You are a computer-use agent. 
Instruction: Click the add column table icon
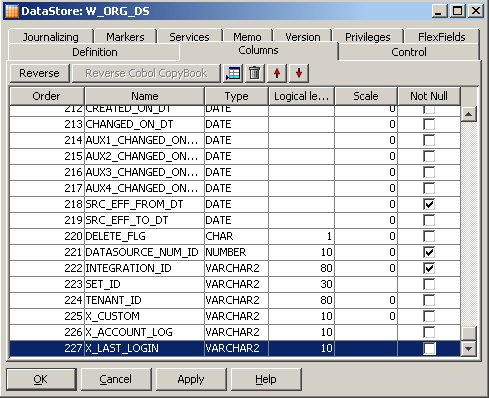click(x=233, y=73)
